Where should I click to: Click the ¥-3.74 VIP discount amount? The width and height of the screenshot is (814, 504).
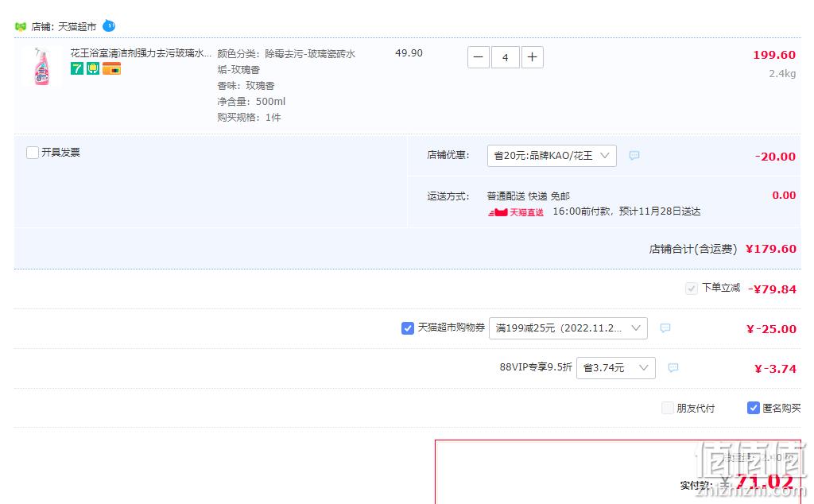(x=775, y=369)
